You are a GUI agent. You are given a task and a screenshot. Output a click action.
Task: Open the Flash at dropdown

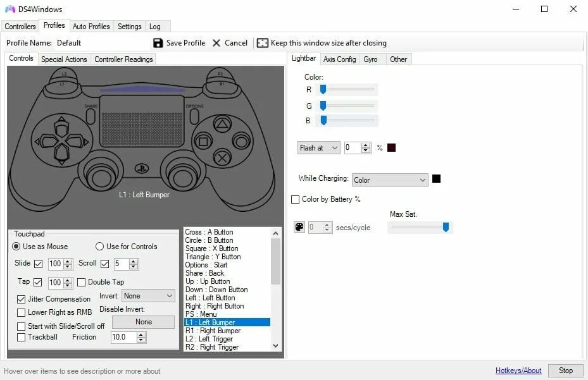point(319,148)
